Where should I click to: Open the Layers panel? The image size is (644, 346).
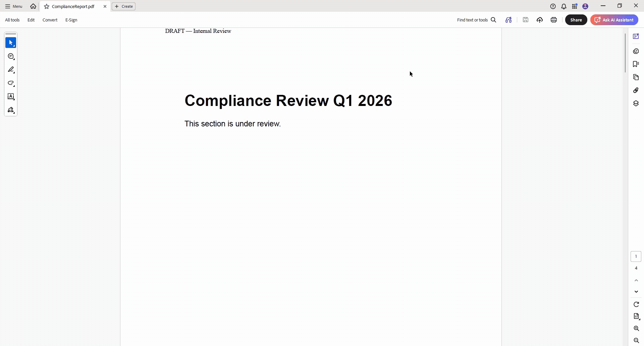[x=636, y=103]
